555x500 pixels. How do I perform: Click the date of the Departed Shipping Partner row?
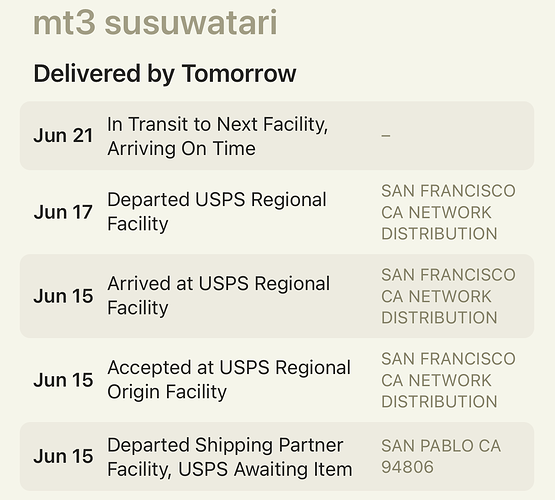coord(63,456)
